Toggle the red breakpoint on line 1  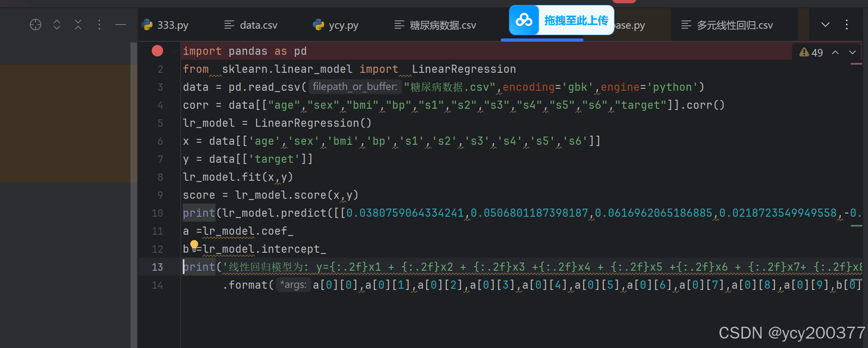coord(157,51)
